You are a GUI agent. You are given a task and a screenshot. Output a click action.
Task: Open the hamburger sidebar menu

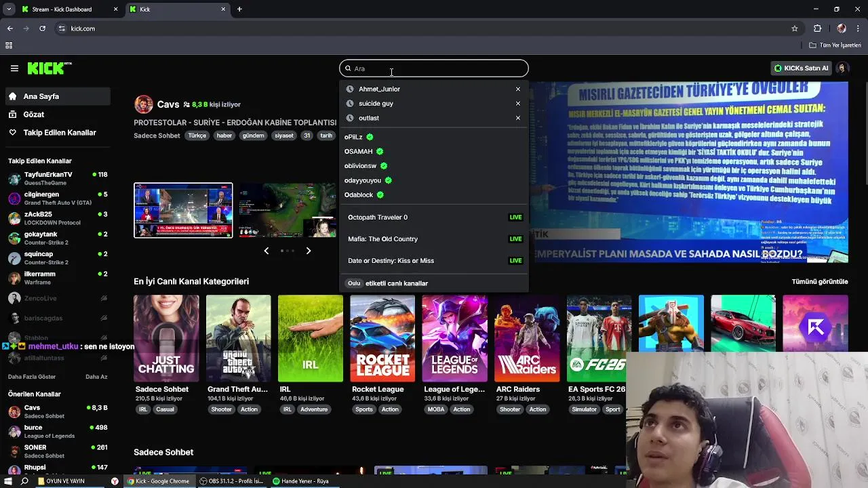click(14, 68)
